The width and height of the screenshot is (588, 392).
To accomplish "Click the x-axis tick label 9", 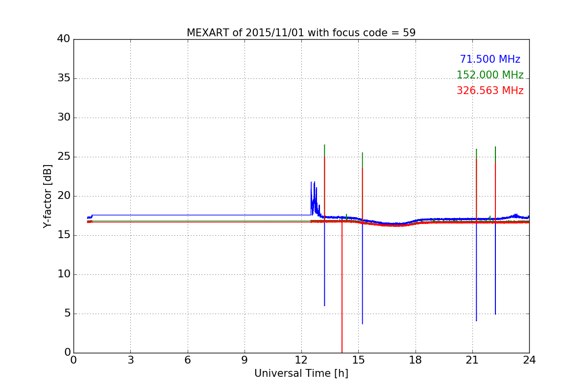I will coord(245,360).
